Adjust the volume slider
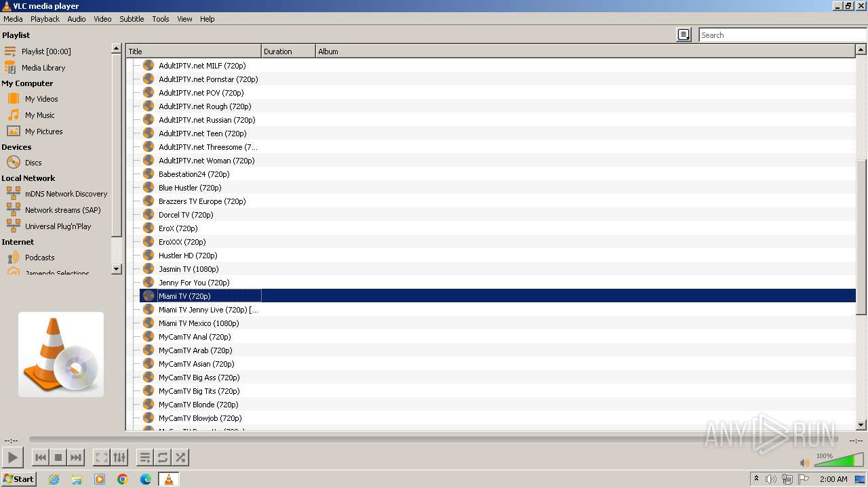This screenshot has width=868, height=488. (838, 461)
